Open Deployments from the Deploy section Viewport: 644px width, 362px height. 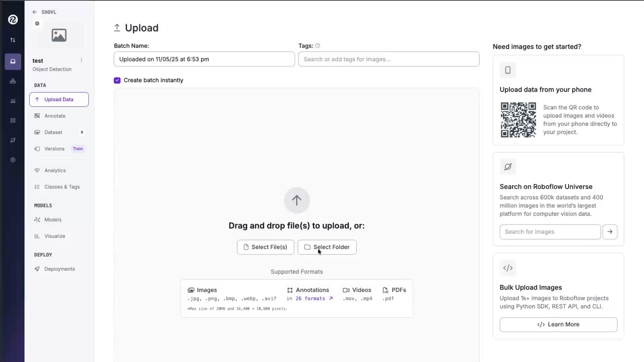pos(59,269)
